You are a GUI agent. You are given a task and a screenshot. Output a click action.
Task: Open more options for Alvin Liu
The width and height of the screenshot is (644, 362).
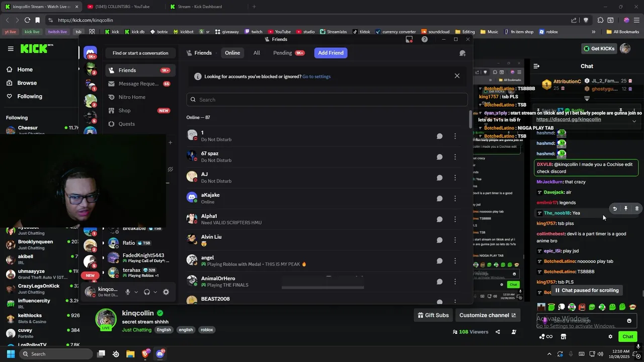tap(455, 240)
